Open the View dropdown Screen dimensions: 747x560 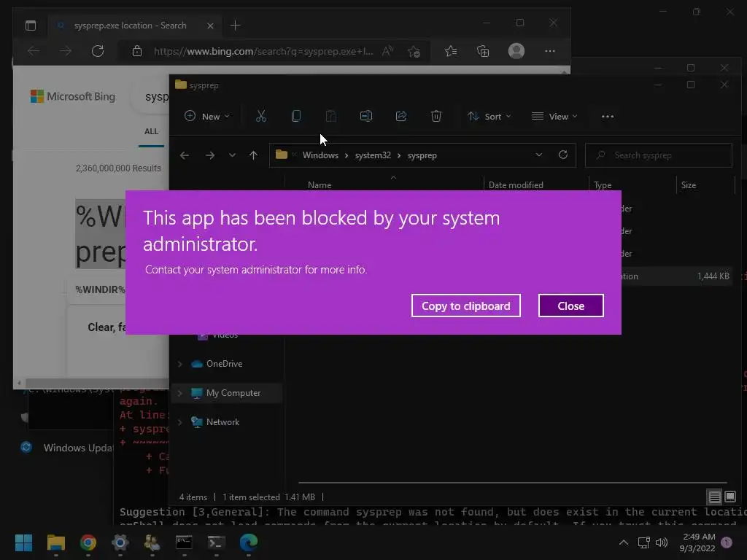(x=554, y=116)
